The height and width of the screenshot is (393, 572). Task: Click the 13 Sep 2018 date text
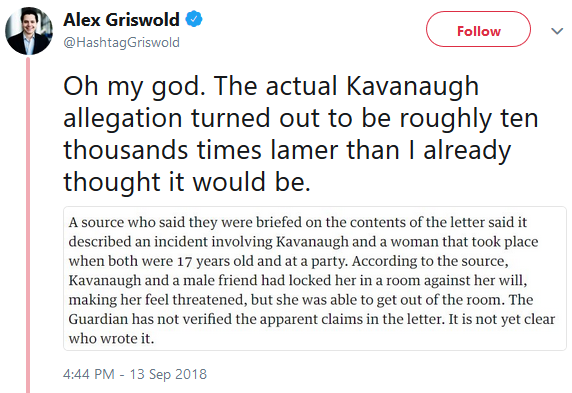pos(168,374)
